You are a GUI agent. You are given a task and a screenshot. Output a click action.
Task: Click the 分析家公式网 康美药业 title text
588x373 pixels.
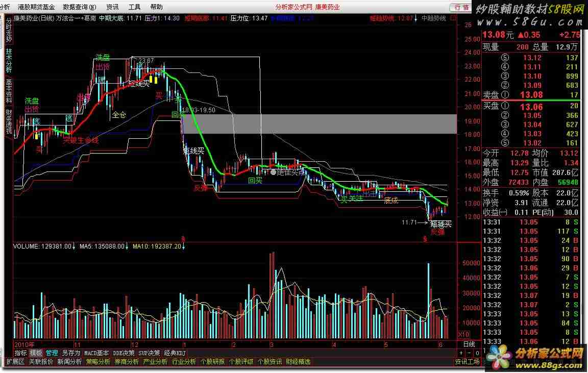point(307,7)
